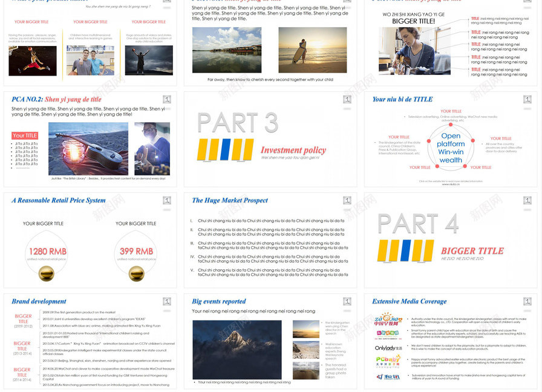Select the man in blue playing guitar photo
The height and width of the screenshot is (392, 542).
click(x=152, y=149)
